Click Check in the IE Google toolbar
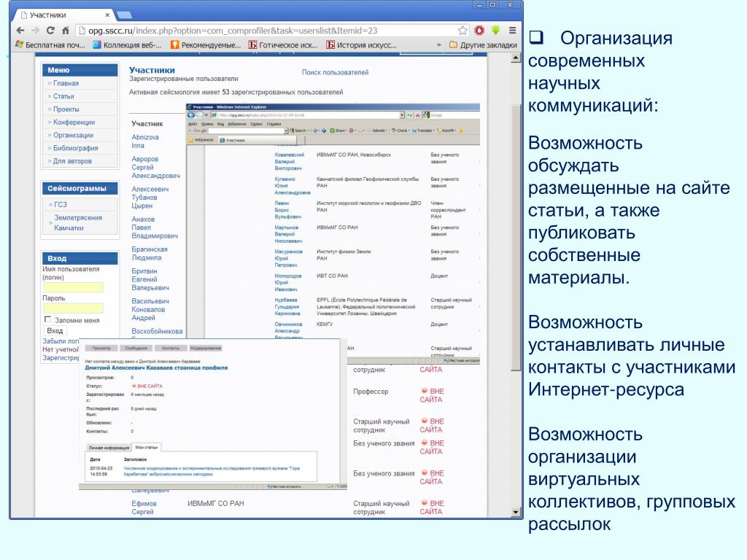Image resolution: width=747 pixels, height=560 pixels. pos(400,131)
